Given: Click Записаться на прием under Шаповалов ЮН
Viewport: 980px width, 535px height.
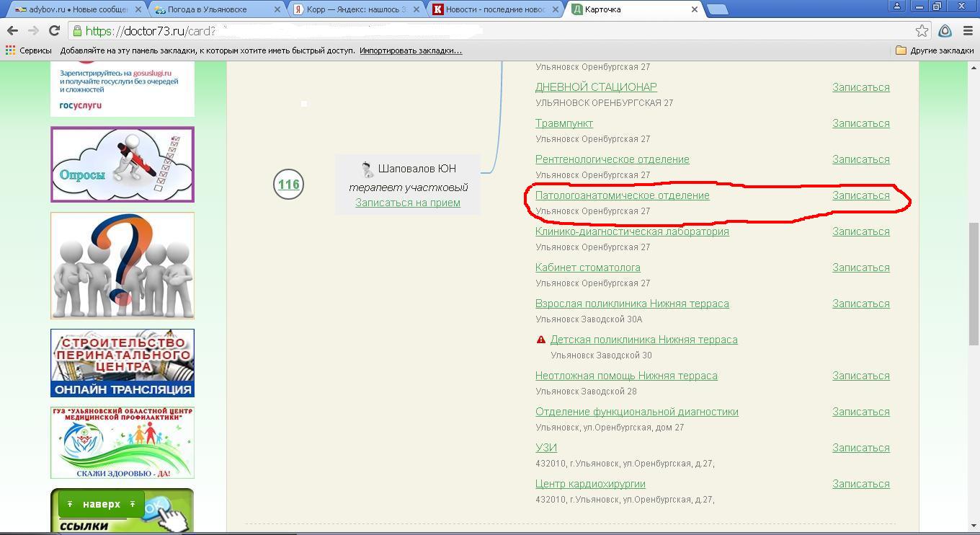Looking at the screenshot, I should [407, 203].
